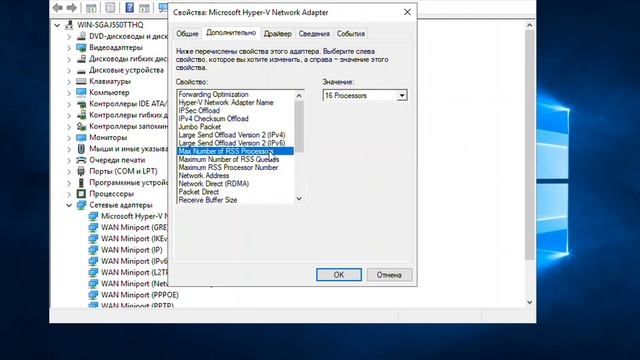Collapse the Сетевые адаптеры node
This screenshot has width=640, height=360.
[x=69, y=205]
